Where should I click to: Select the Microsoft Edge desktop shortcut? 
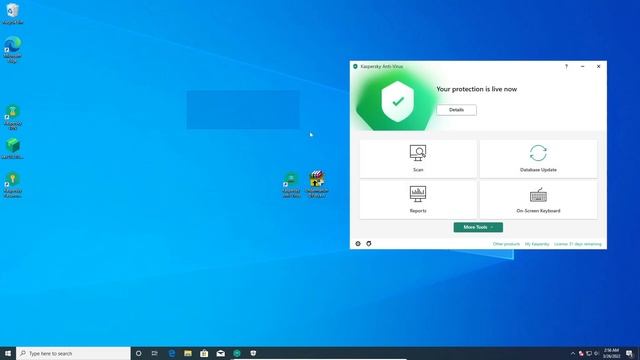pos(13,49)
